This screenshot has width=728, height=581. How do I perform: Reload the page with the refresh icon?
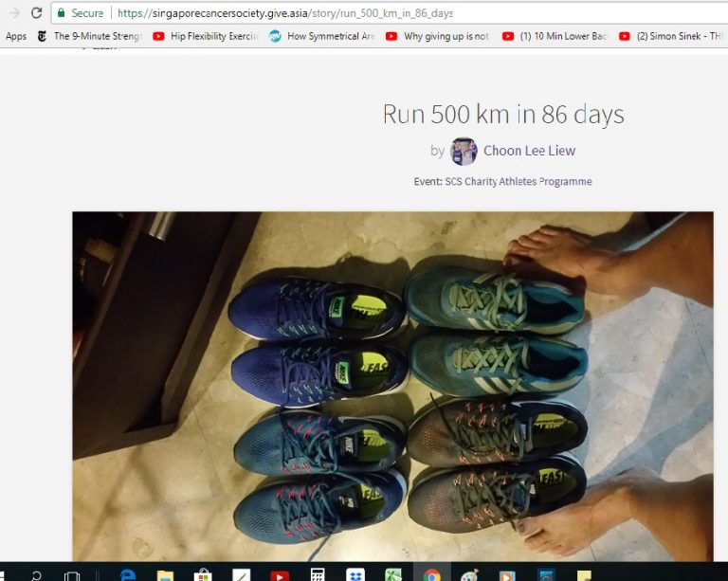pyautogui.click(x=37, y=13)
